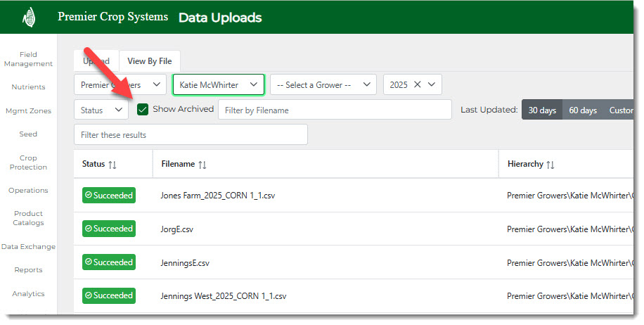Open Analytics in the sidebar
This screenshot has width=644, height=325.
pyautogui.click(x=28, y=294)
